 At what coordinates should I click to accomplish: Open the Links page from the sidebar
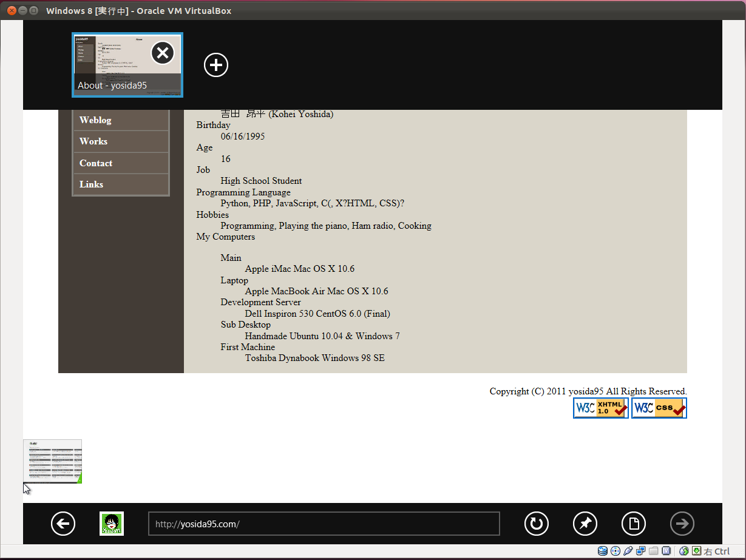91,184
